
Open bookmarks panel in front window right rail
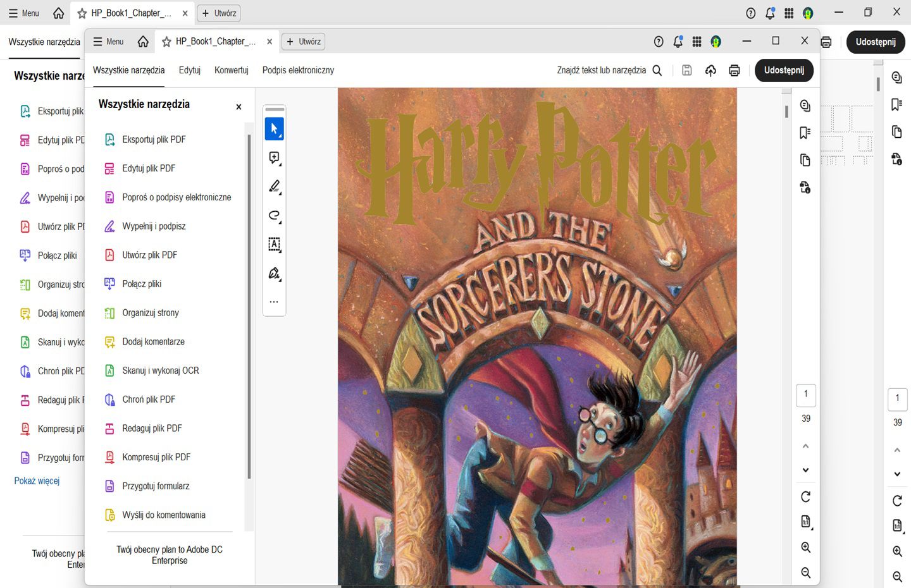point(805,133)
